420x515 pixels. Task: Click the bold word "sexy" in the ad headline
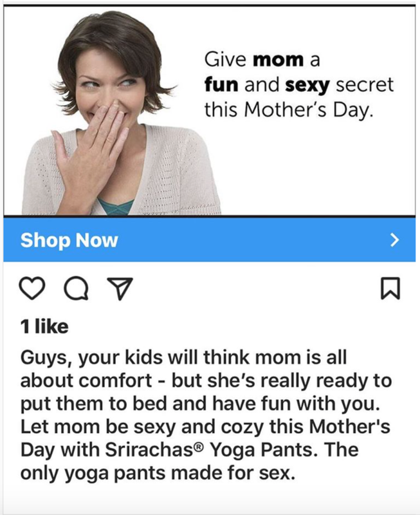coord(304,84)
